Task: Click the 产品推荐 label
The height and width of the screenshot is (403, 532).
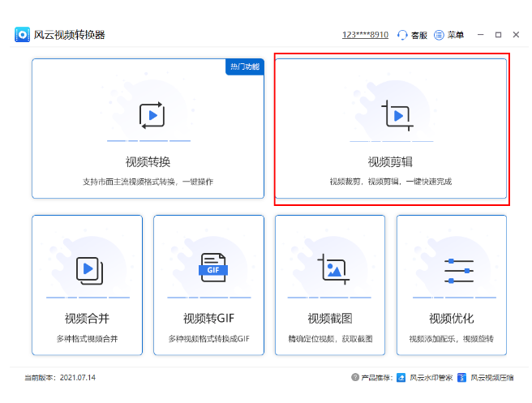Action: pos(376,378)
